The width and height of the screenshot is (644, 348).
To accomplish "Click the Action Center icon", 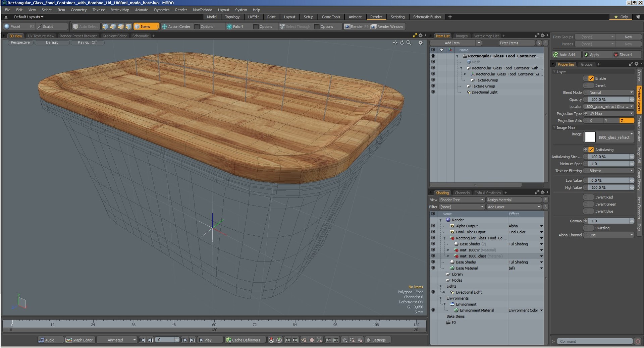I will 164,26.
